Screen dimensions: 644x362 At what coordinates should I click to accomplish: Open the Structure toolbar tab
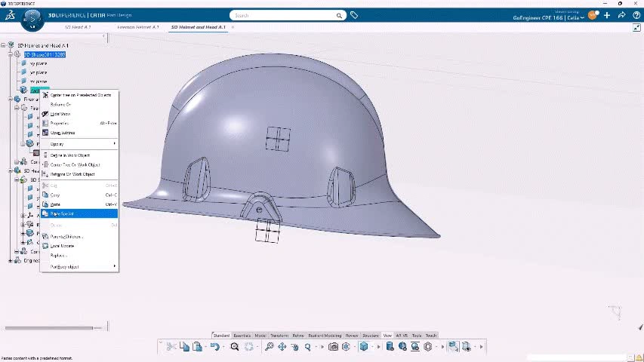pos(370,336)
